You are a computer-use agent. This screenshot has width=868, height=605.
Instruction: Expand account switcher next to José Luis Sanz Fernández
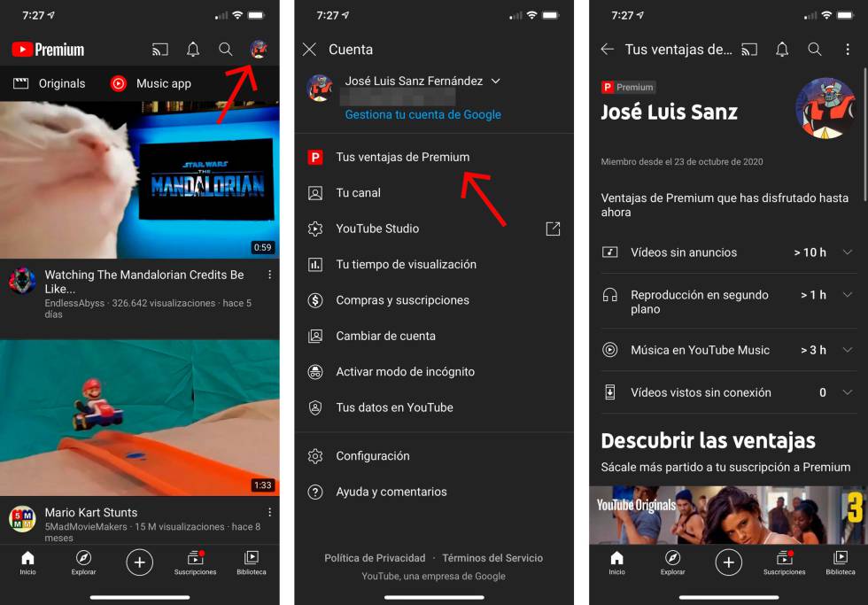click(x=496, y=81)
